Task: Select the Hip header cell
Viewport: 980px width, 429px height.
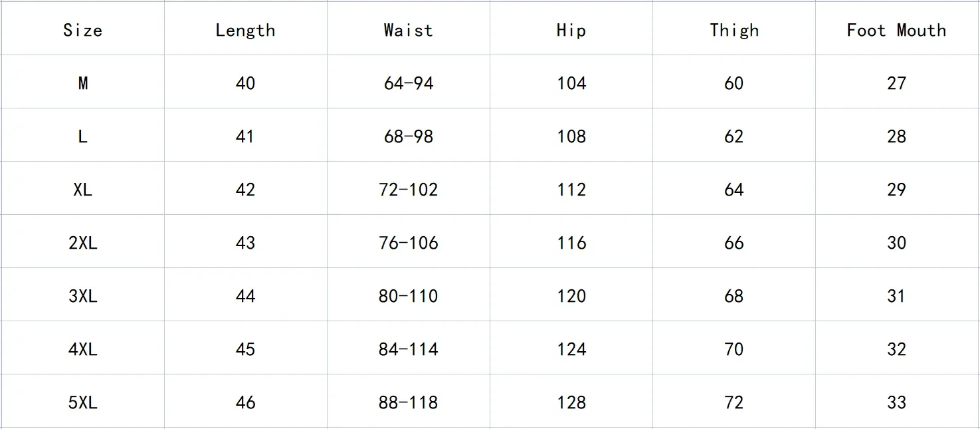Action: pyautogui.click(x=571, y=30)
